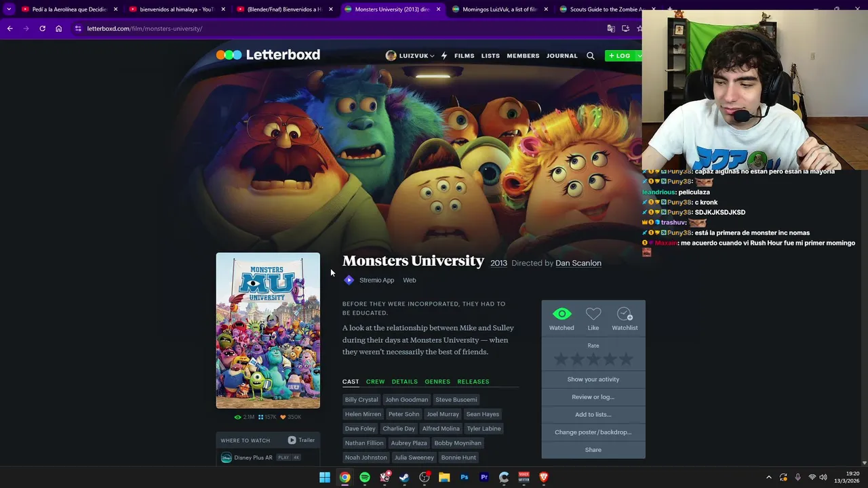Switch to the 'Momingos LuizVuk' tab

coord(499,9)
